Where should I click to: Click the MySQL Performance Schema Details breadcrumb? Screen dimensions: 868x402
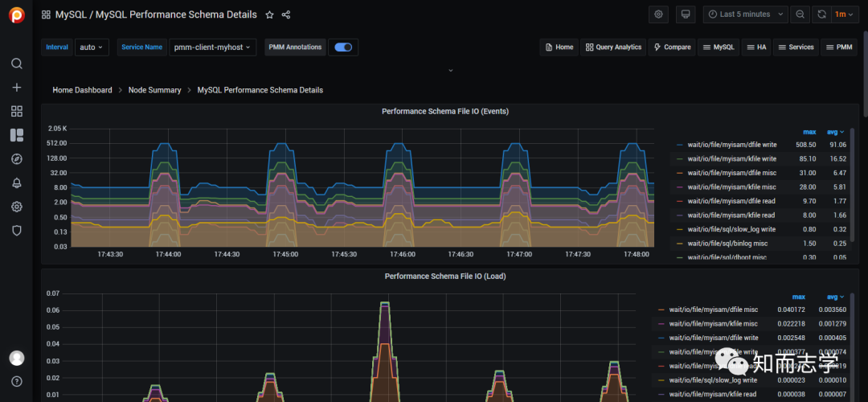[260, 90]
